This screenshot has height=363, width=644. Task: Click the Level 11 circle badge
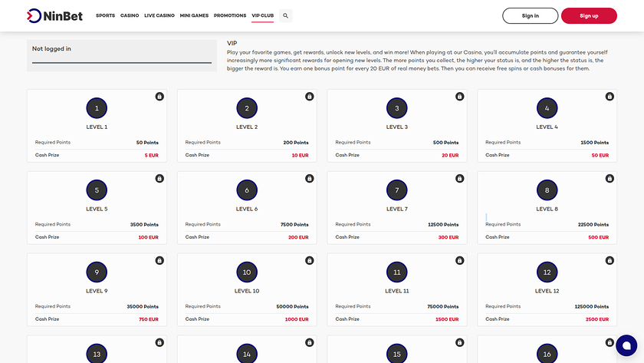tap(397, 272)
